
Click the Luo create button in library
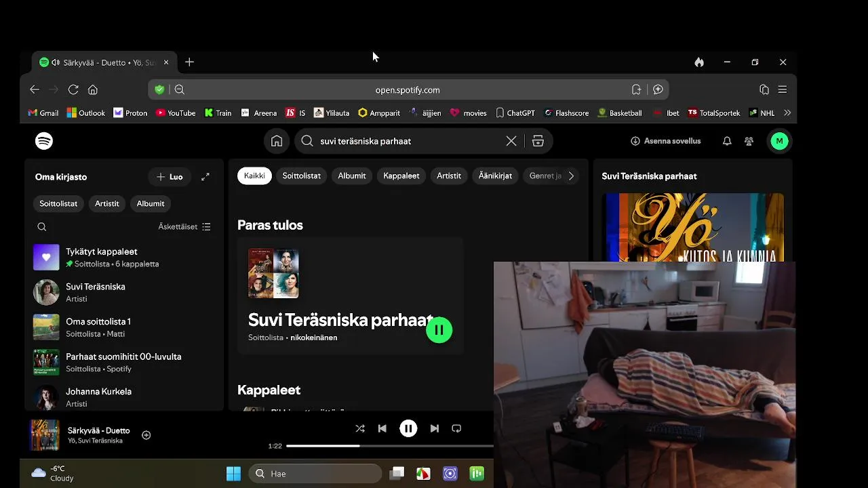[x=170, y=177]
